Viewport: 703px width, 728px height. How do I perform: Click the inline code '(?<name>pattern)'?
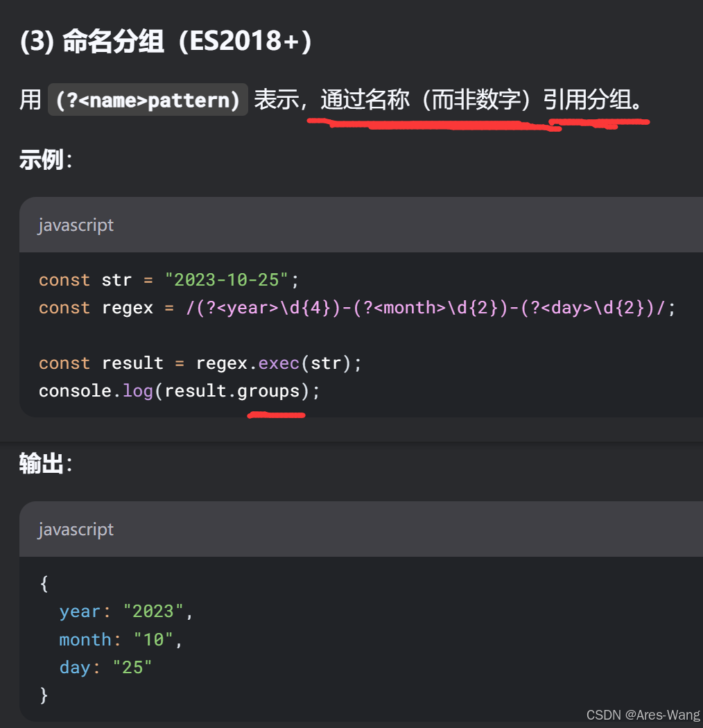tap(148, 100)
